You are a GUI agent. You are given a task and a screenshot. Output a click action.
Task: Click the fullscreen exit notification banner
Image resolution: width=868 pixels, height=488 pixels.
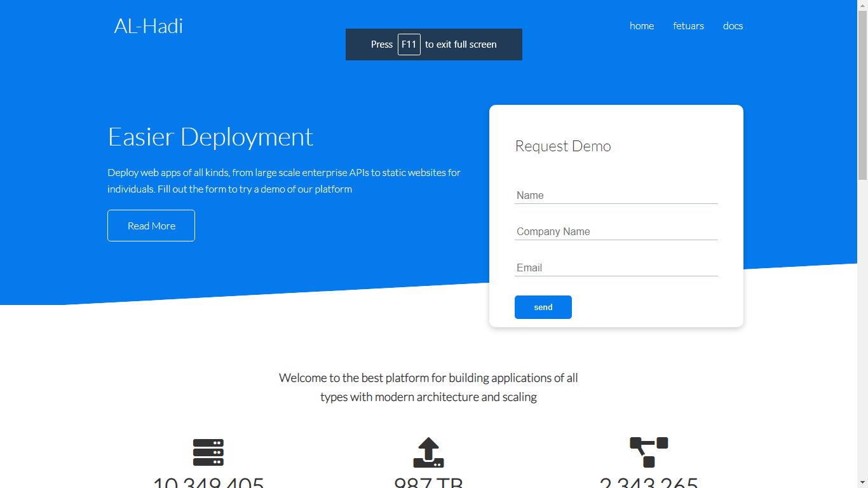point(434,44)
